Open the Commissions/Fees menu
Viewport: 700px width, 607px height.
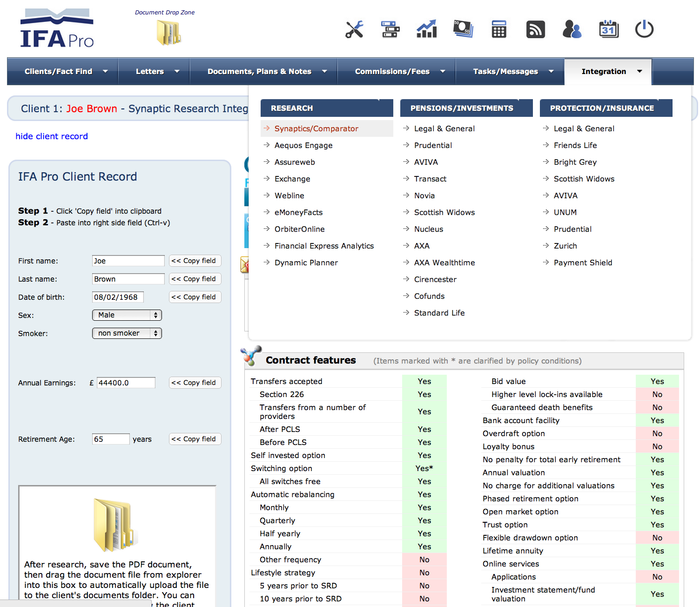[392, 71]
